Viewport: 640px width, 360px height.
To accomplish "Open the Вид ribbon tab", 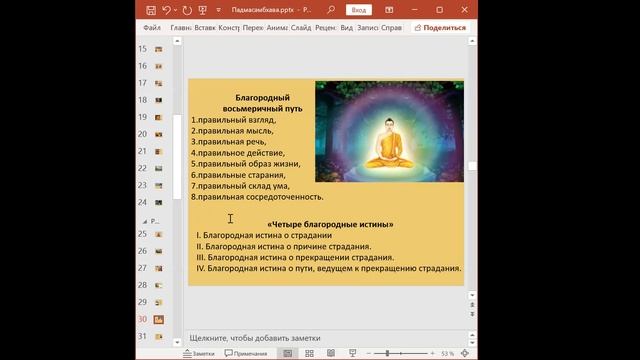I will 347,28.
